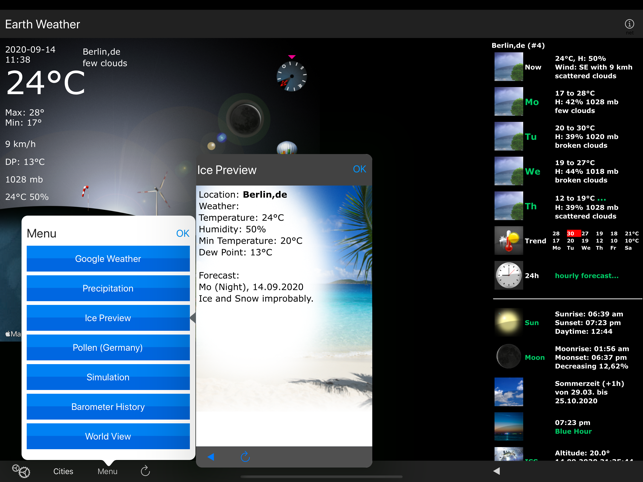This screenshot has width=643, height=482.
Task: Tap the DP: 13°C dew point reading
Action: (25, 162)
